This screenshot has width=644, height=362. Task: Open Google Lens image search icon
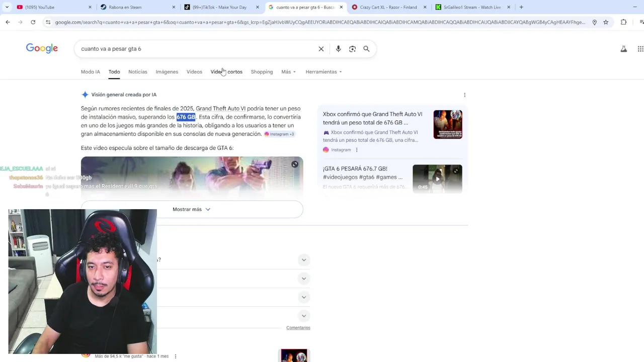pyautogui.click(x=352, y=49)
